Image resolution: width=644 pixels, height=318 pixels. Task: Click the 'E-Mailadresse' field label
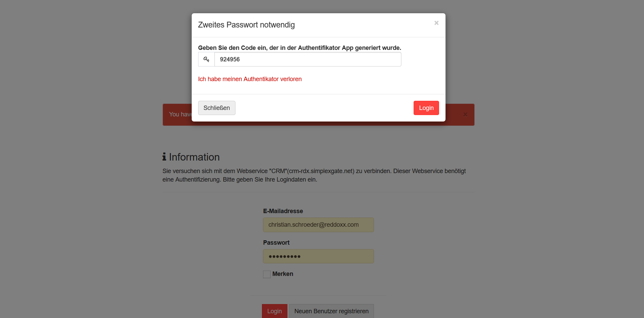283,211
